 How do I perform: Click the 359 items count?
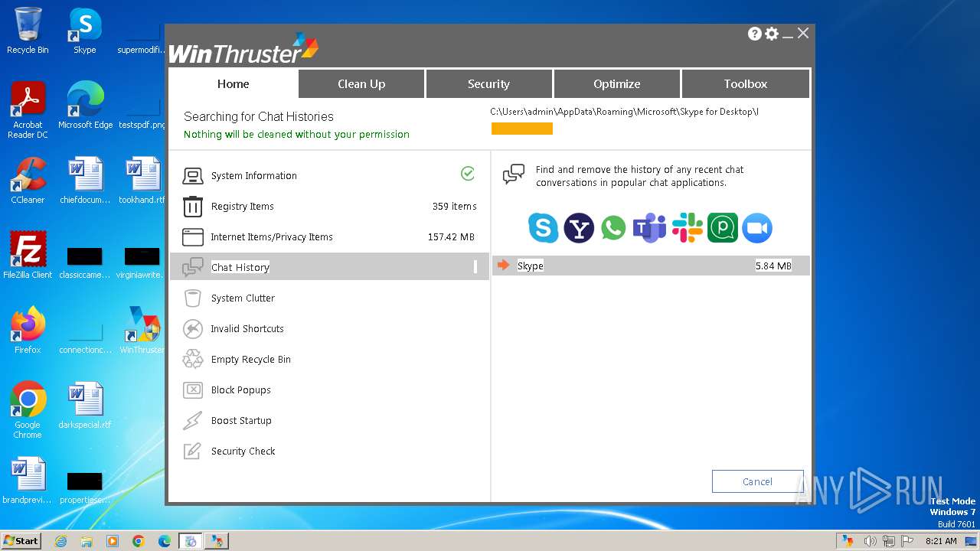[454, 207]
